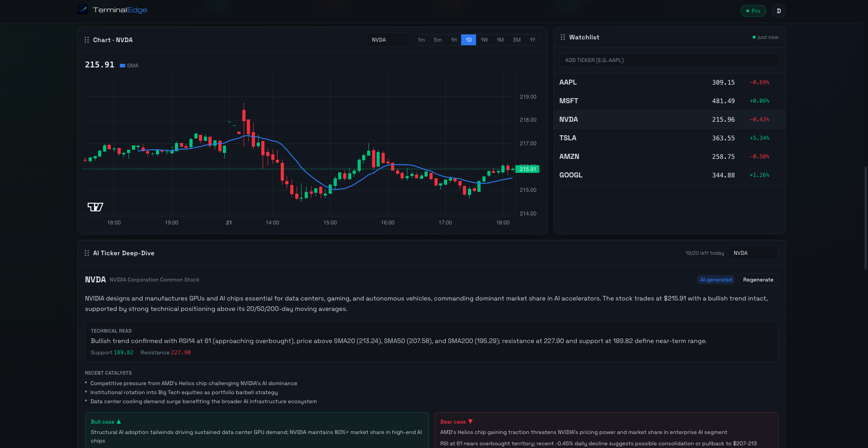
Task: Click the chart ticker NVDA field
Action: click(x=387, y=40)
